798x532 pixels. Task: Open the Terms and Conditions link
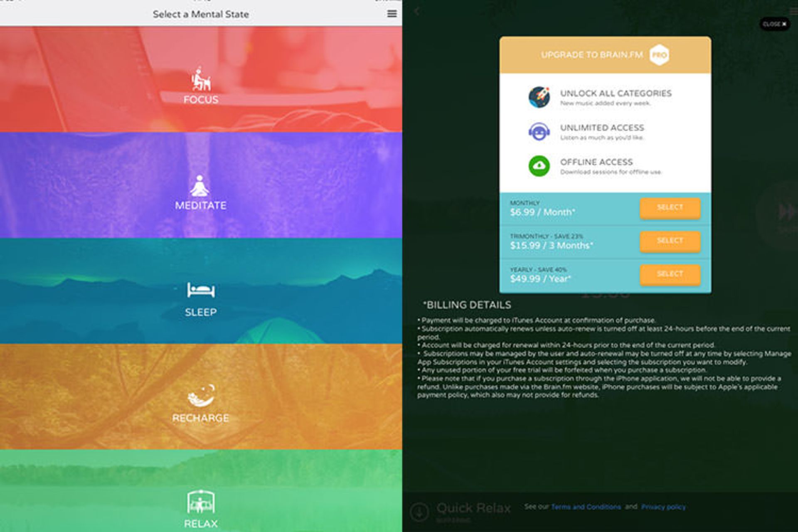(586, 507)
